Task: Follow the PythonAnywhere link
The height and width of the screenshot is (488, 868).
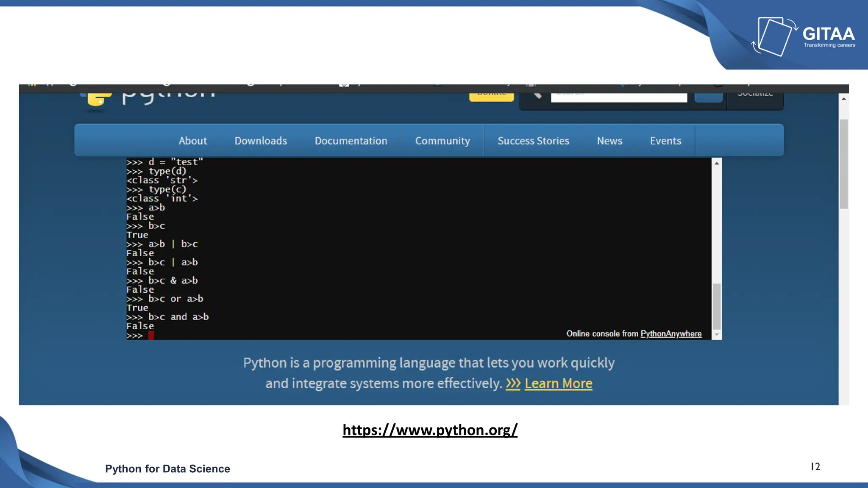Action: pos(670,334)
